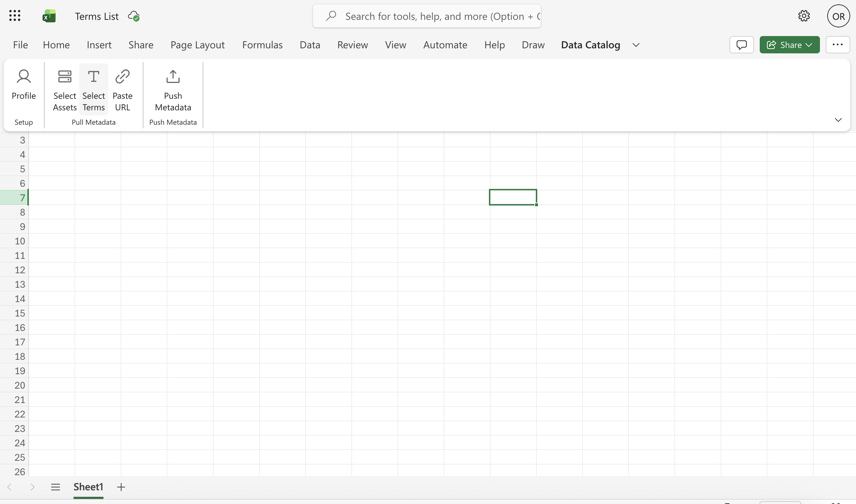Open the Review tab
The width and height of the screenshot is (856, 504).
tap(353, 45)
